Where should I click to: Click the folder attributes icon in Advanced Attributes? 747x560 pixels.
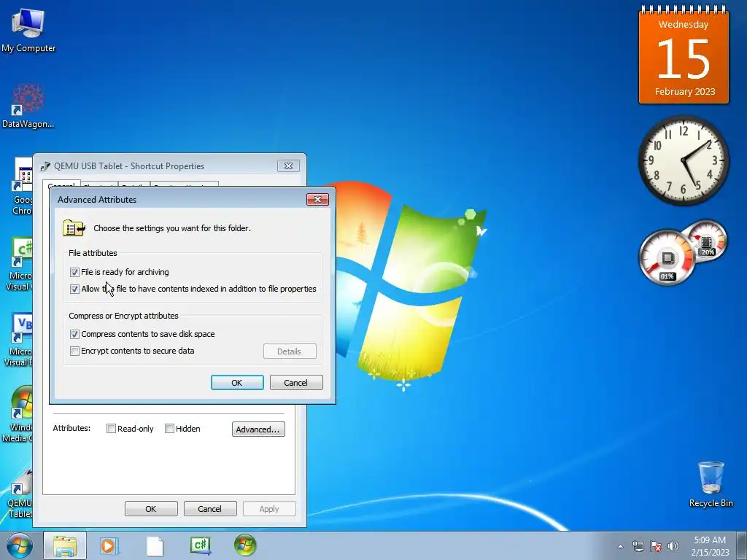click(x=74, y=228)
